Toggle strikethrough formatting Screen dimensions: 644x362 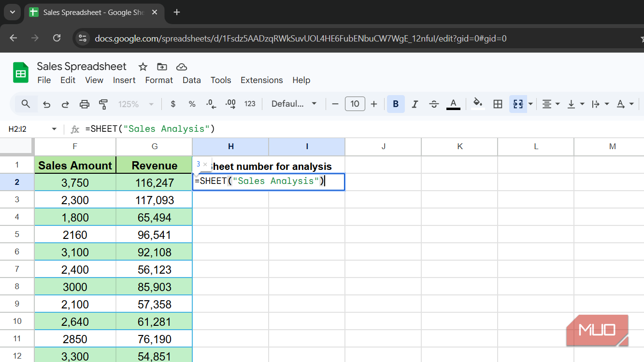coord(434,104)
